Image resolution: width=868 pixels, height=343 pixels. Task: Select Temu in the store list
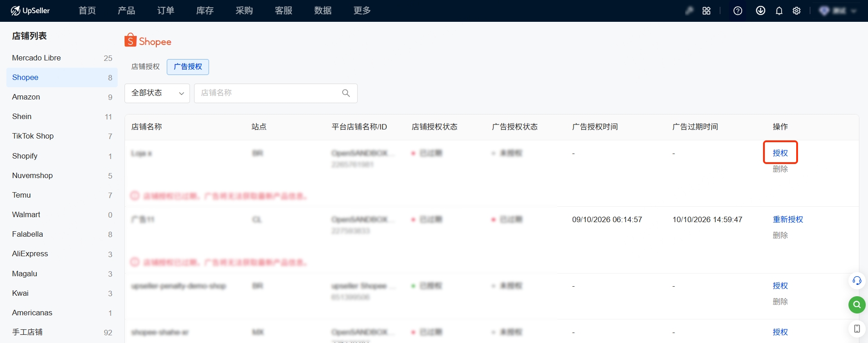click(62, 195)
